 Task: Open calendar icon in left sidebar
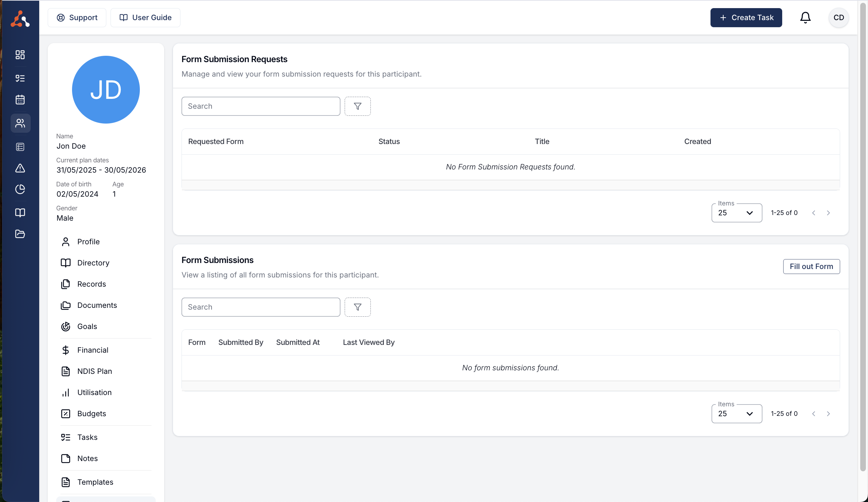click(20, 100)
